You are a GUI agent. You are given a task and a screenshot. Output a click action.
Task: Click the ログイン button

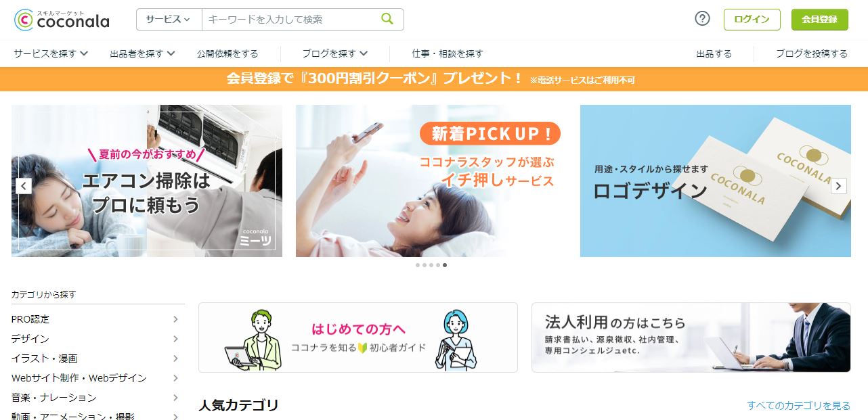pyautogui.click(x=752, y=20)
